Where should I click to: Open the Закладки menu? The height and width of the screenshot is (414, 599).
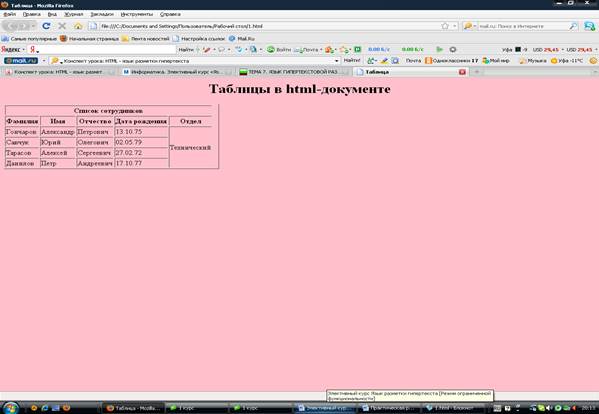coord(102,14)
